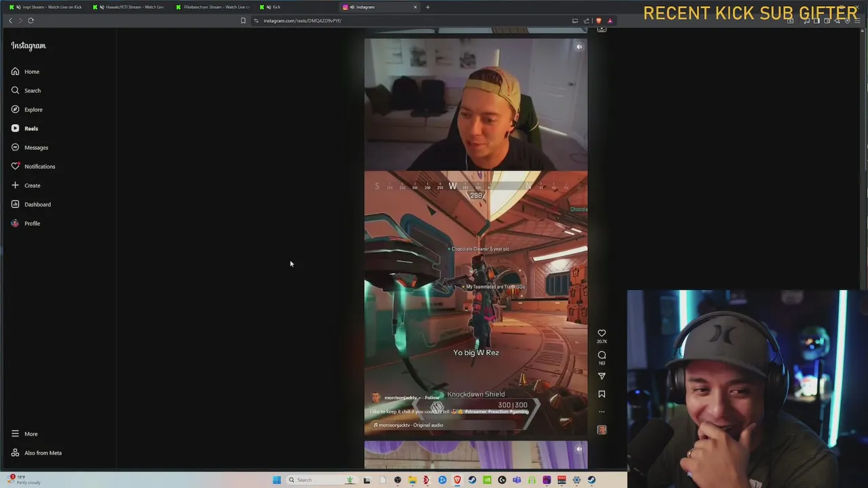
Task: Share the reel using the paper plane icon
Action: point(601,376)
